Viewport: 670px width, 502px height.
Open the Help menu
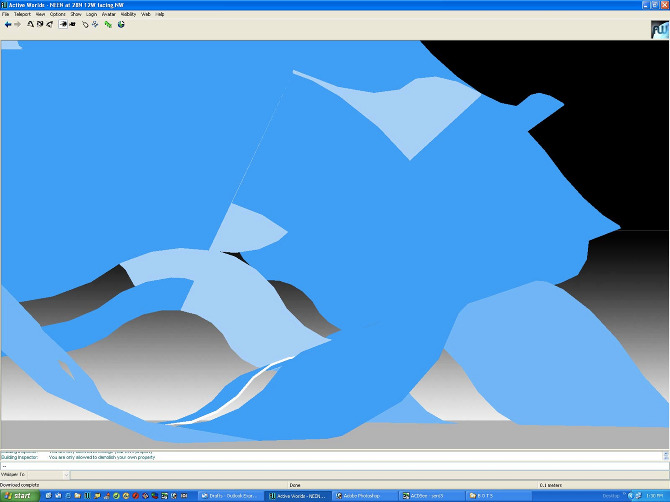[160, 15]
